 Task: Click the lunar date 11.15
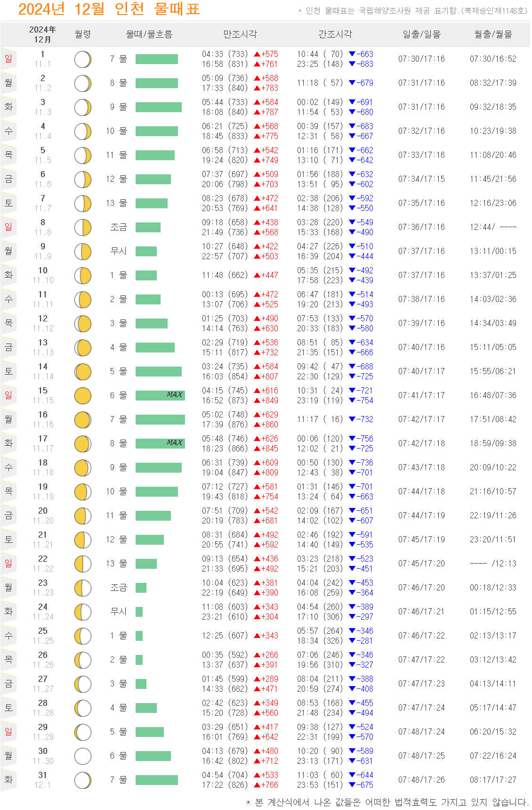click(x=43, y=401)
